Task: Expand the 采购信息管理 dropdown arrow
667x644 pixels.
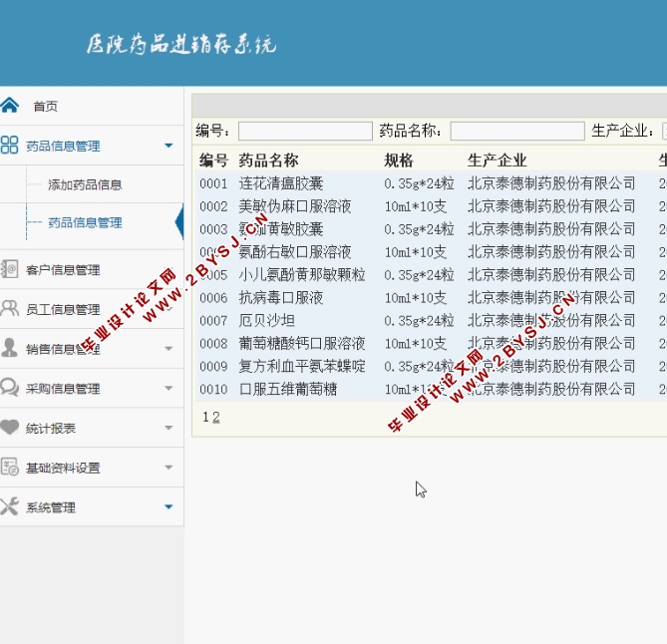Action: pos(168,388)
